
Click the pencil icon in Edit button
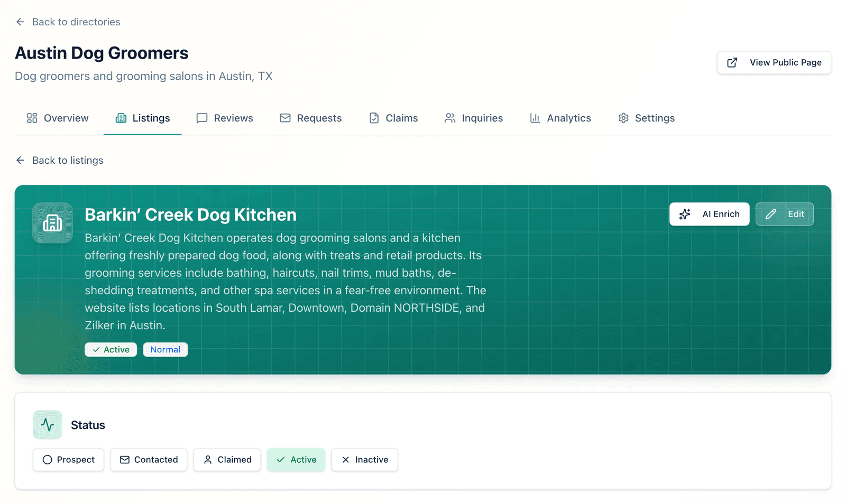point(771,214)
